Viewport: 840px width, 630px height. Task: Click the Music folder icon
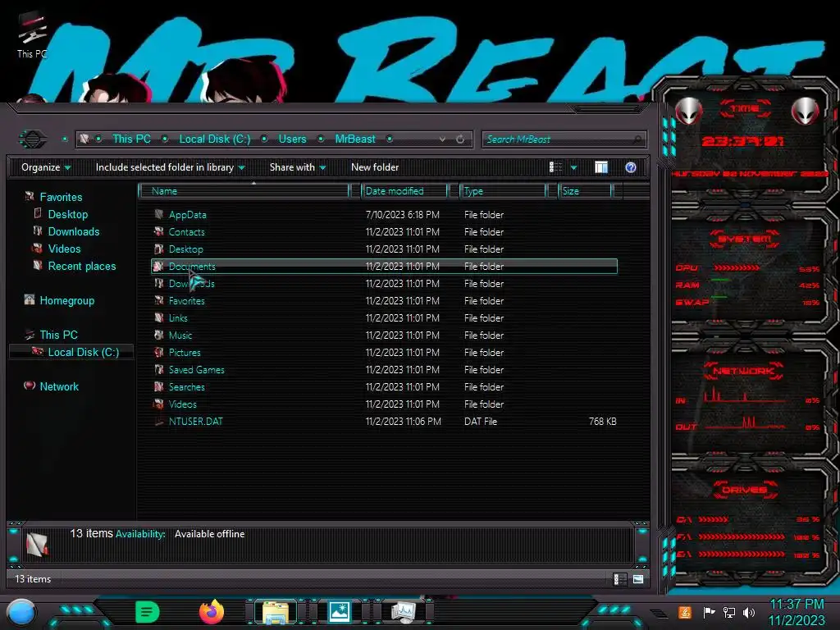[x=158, y=335]
